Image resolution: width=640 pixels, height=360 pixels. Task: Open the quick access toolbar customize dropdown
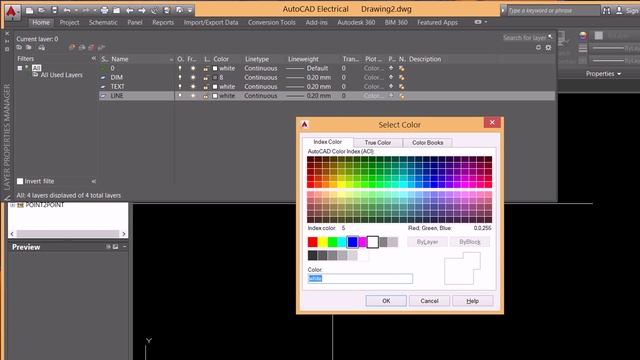click(190, 10)
